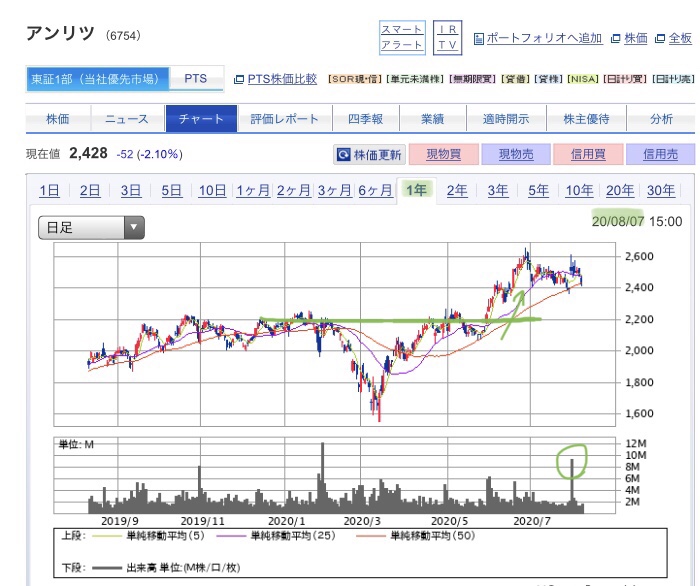
Task: Click the portfolio add icon
Action: (479, 39)
